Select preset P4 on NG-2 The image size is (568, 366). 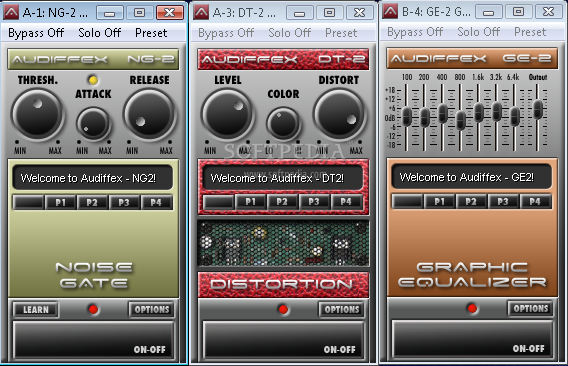tap(156, 202)
